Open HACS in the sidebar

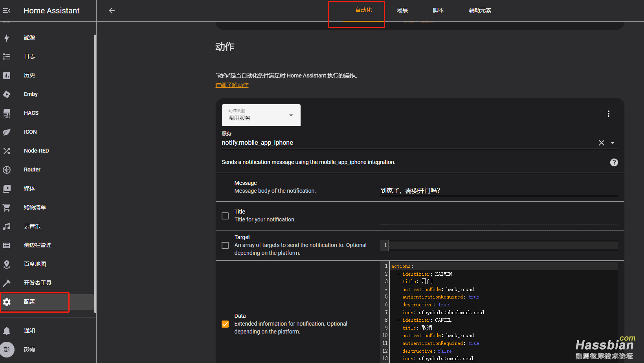[31, 113]
